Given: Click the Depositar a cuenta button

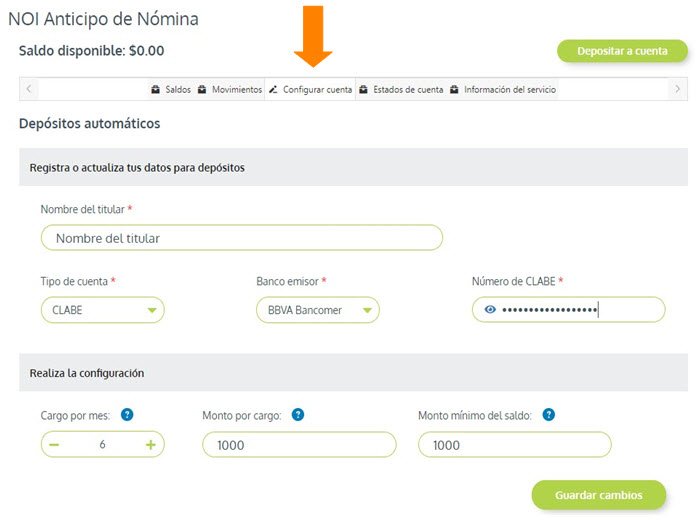Looking at the screenshot, I should coord(622,51).
